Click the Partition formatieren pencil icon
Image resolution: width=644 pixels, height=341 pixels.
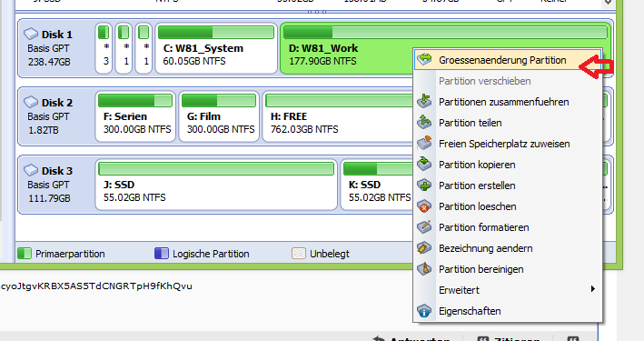pyautogui.click(x=424, y=226)
